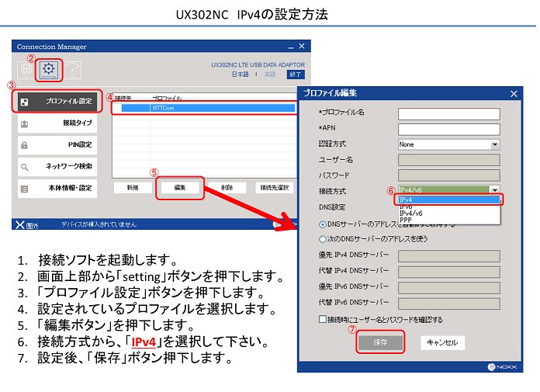Open the ネットワーク検索 sidebar item

tap(57, 167)
